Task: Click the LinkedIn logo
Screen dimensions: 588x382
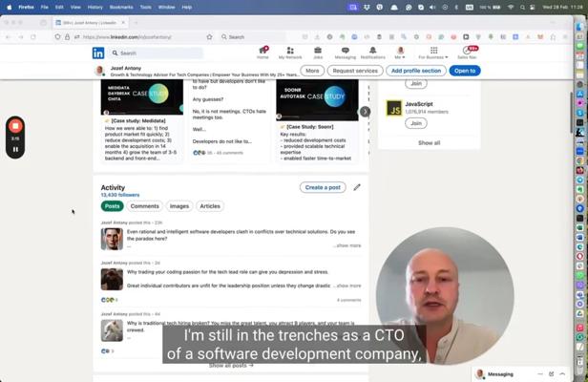Action: (98, 53)
